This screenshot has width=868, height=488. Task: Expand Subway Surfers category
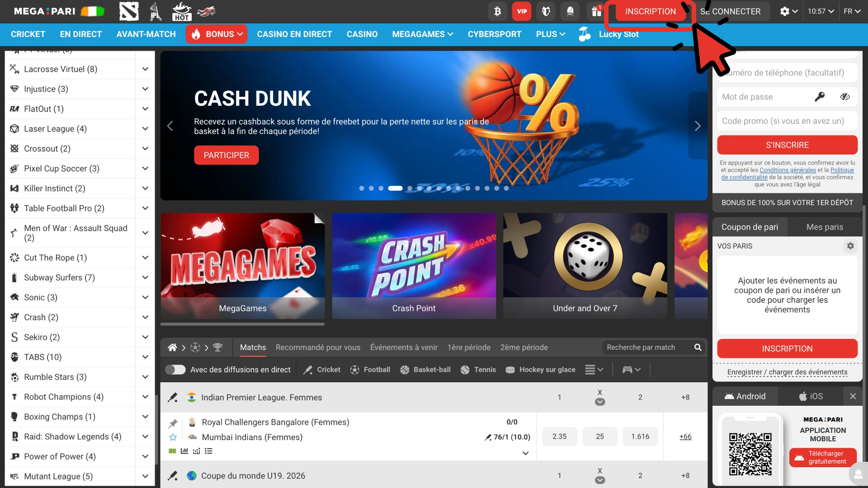(x=145, y=277)
